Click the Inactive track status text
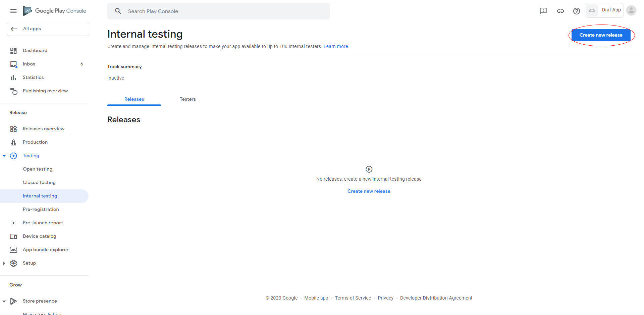 click(116, 78)
